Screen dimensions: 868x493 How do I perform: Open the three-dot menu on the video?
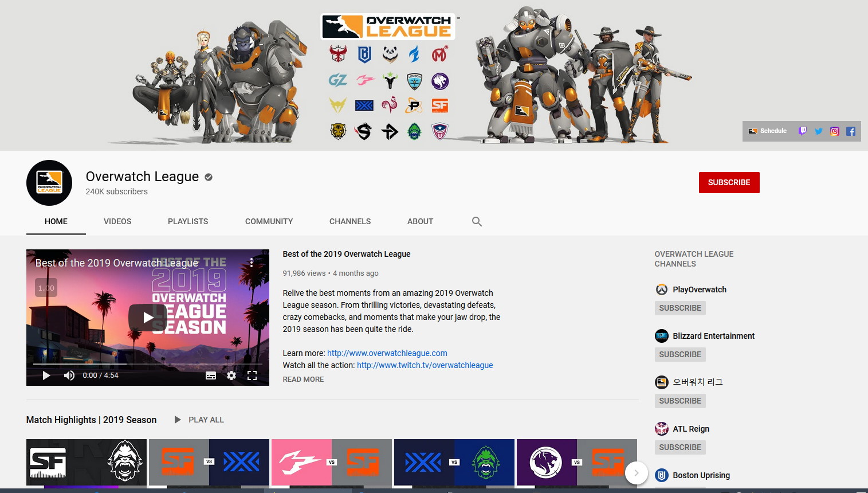click(251, 263)
